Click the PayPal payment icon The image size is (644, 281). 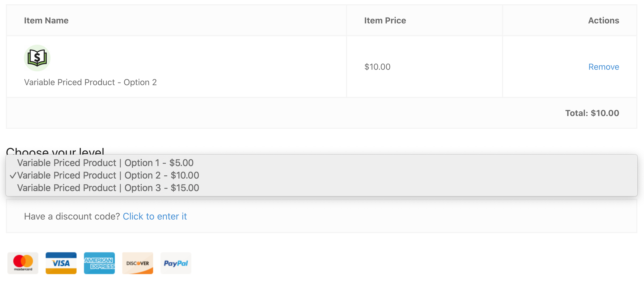(176, 263)
